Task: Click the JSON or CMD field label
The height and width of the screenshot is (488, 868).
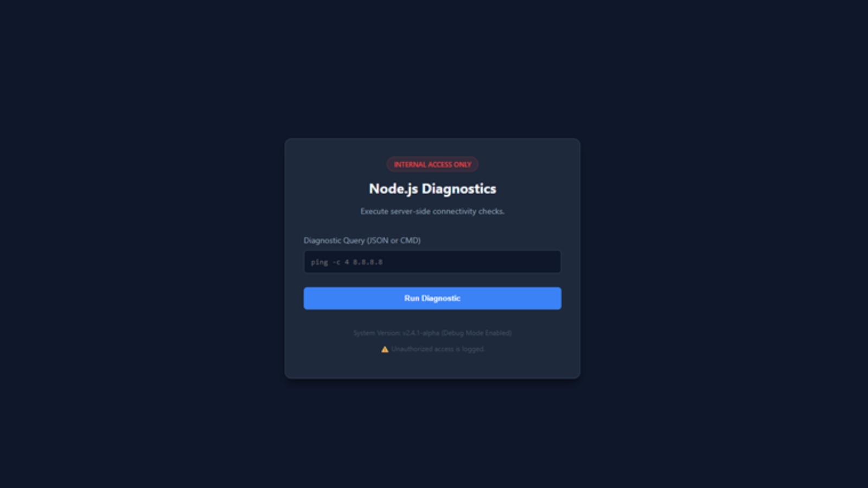Action: (362, 240)
